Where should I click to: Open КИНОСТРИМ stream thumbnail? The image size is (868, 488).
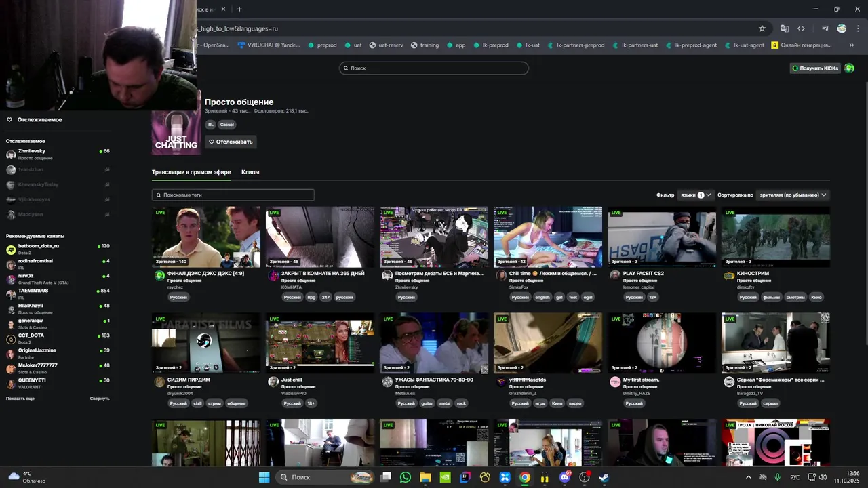tap(776, 237)
